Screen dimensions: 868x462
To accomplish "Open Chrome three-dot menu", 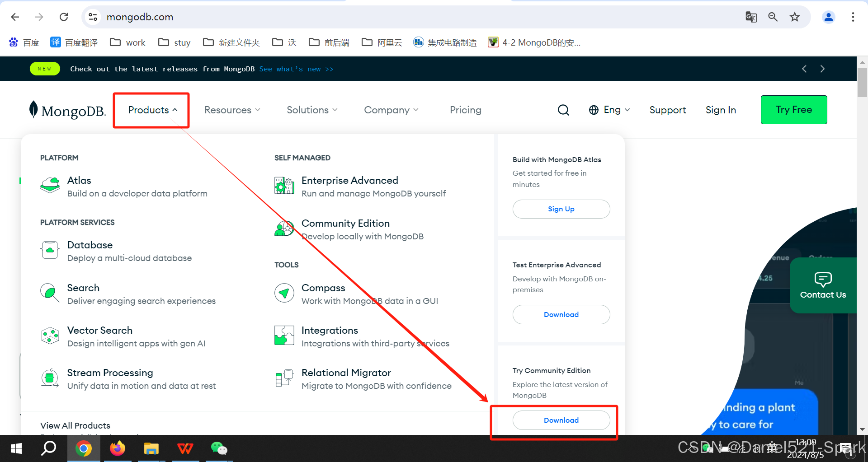I will pyautogui.click(x=853, y=17).
